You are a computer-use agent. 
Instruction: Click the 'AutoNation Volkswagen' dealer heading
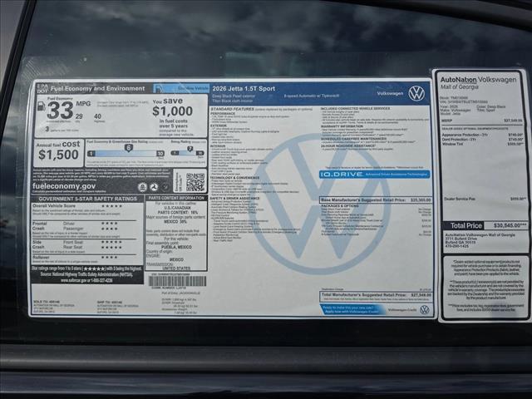point(478,80)
